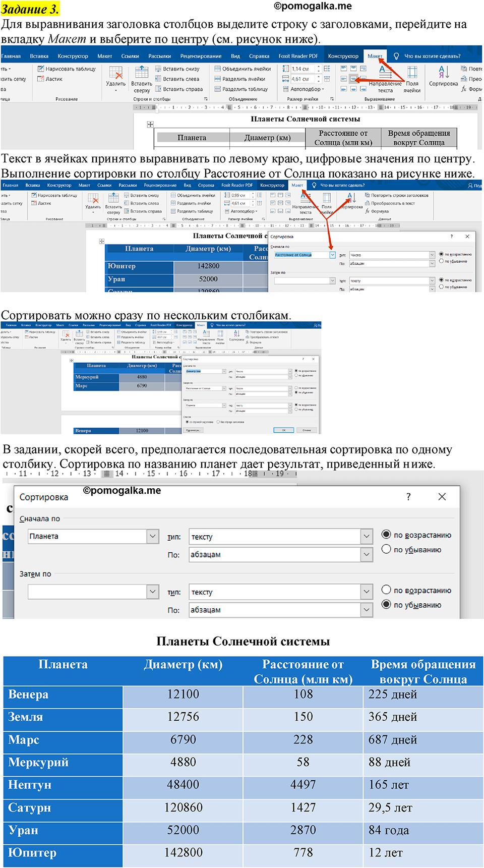The height and width of the screenshot is (868, 484).
Task: Click Вставить снизу in the top ribbon
Action: coord(177,69)
